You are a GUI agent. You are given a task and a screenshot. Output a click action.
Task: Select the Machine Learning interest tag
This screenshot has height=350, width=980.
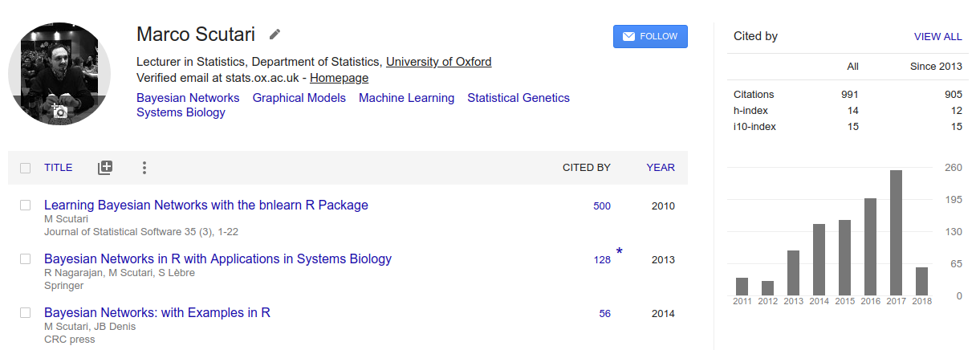(407, 98)
